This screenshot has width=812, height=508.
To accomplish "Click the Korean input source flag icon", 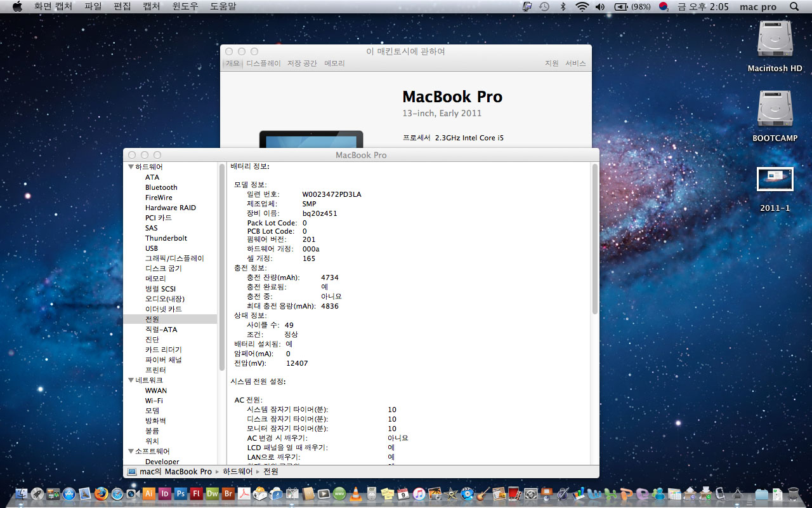I will coord(664,7).
